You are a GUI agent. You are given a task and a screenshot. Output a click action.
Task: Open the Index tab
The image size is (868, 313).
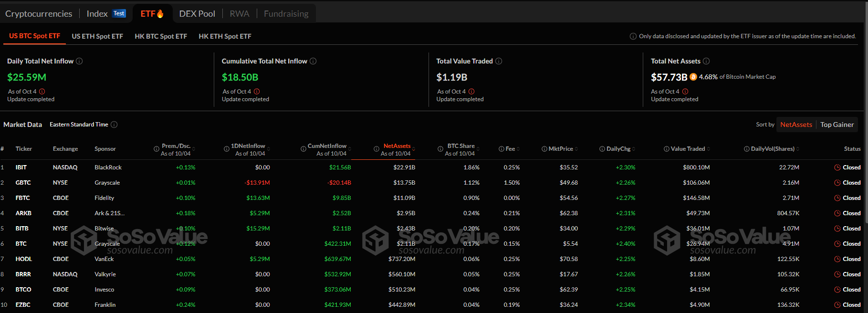(x=97, y=14)
